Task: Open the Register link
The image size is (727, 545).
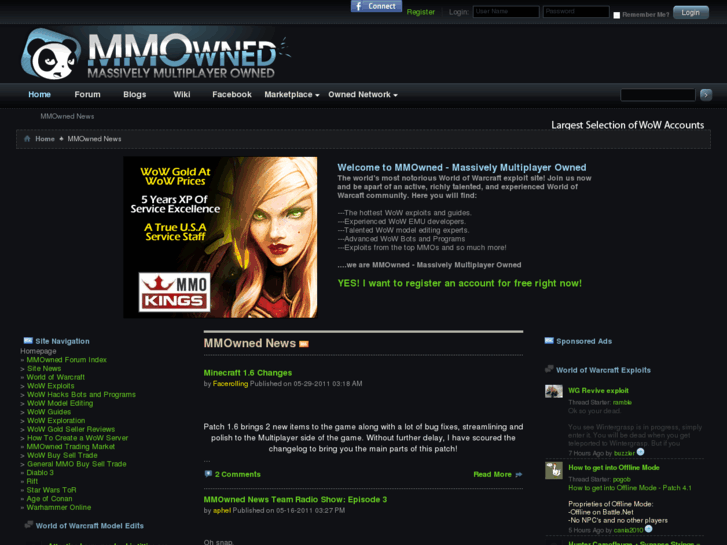Action: click(421, 12)
